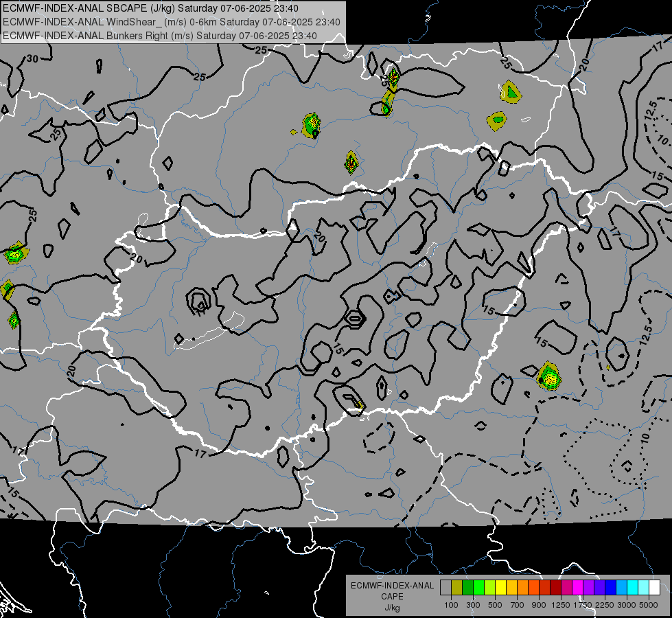The width and height of the screenshot is (672, 618).
Task: Click the Bunkers Right (m/s) title line
Action: point(160,36)
